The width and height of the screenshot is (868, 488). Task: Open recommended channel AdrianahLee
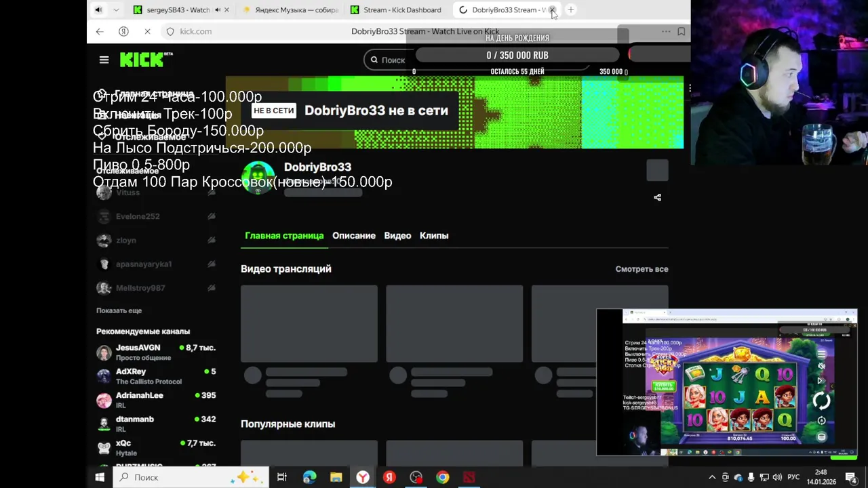coord(156,400)
